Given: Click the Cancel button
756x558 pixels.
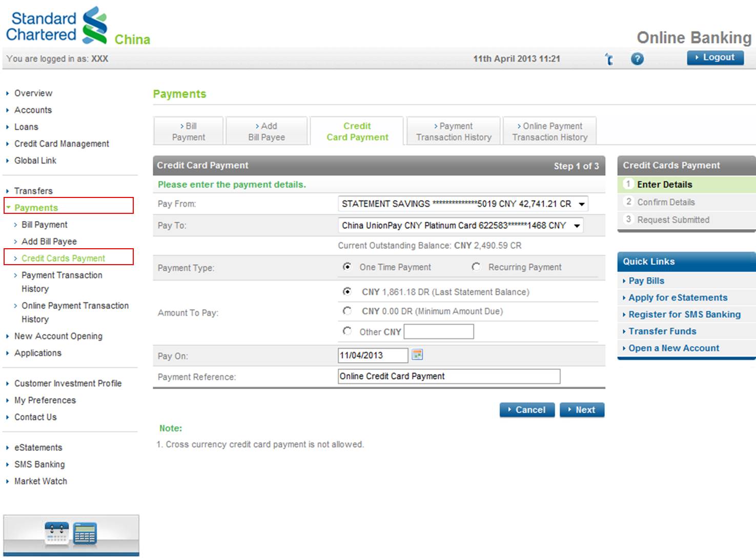Looking at the screenshot, I should (527, 410).
